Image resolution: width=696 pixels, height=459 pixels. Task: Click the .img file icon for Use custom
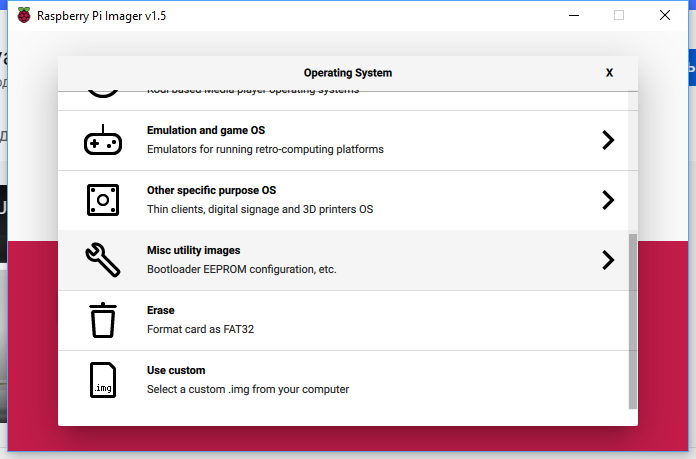(103, 380)
